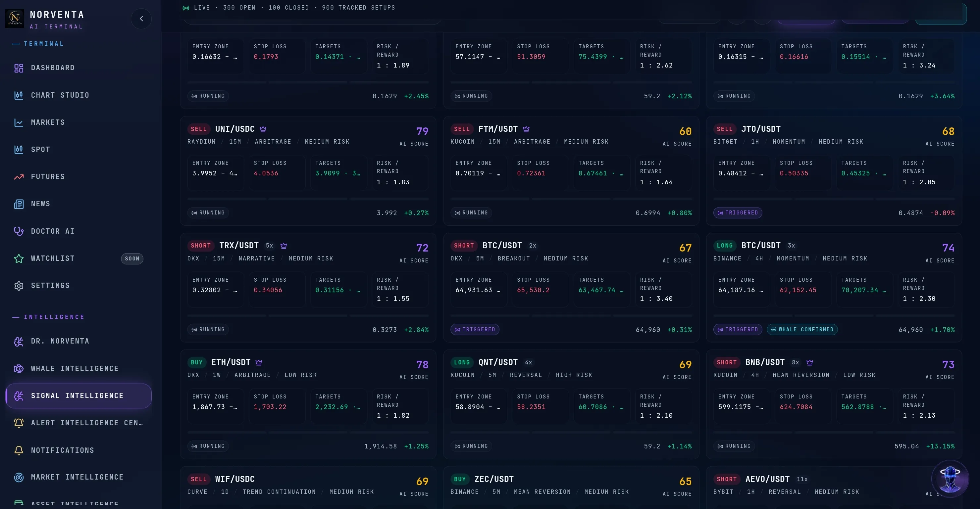
Task: Click the -0.09% change on JTO/USDT
Action: click(x=942, y=213)
